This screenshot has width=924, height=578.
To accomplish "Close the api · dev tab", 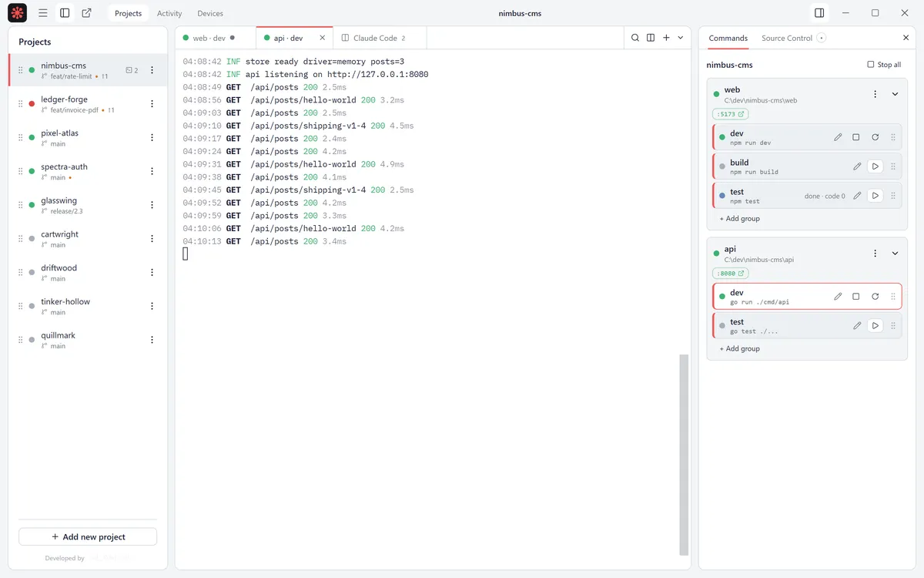I will (323, 38).
